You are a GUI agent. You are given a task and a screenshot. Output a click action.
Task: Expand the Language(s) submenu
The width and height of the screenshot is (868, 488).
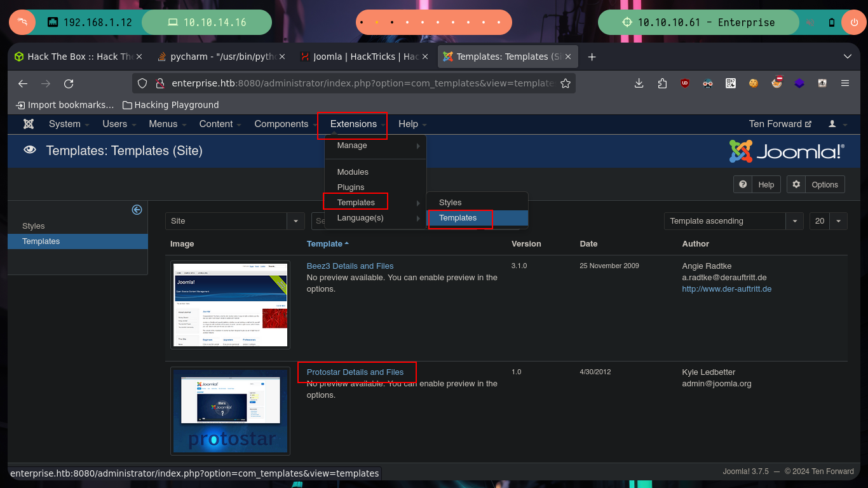click(x=376, y=218)
